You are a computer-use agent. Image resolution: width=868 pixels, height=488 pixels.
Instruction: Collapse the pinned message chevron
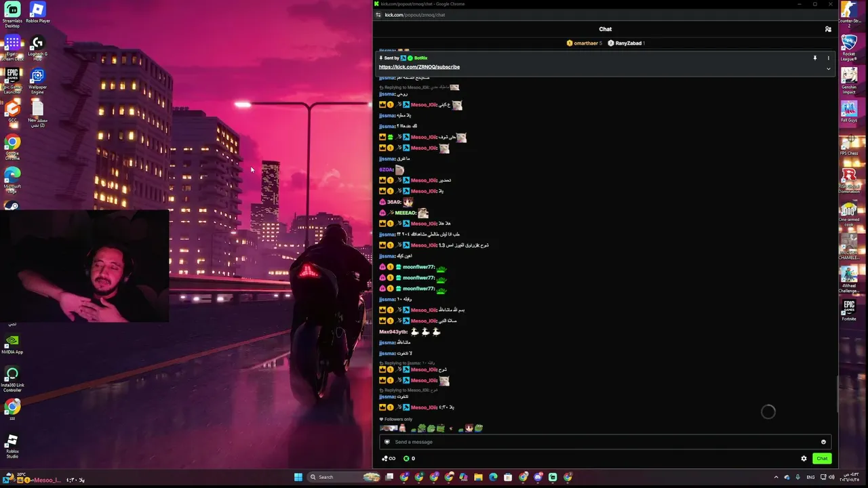pyautogui.click(x=828, y=68)
